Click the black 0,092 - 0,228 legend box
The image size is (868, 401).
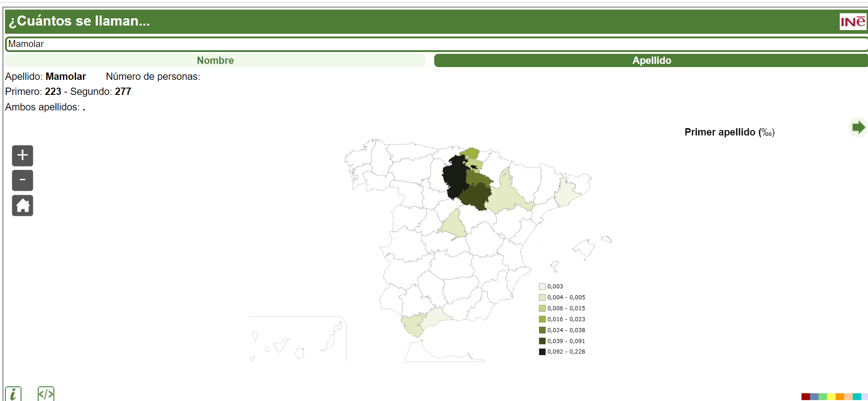click(542, 352)
